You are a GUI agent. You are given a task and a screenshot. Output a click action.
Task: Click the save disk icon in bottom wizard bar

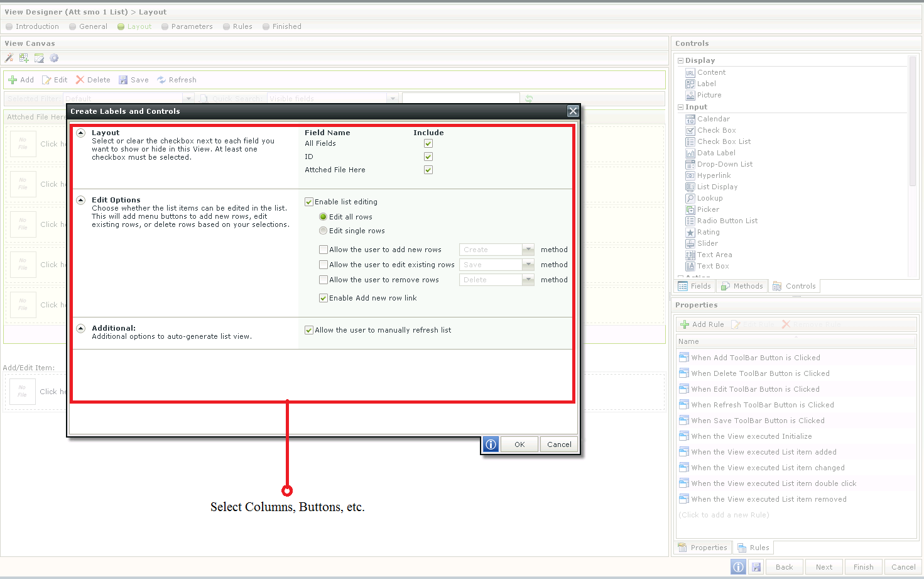click(x=756, y=567)
